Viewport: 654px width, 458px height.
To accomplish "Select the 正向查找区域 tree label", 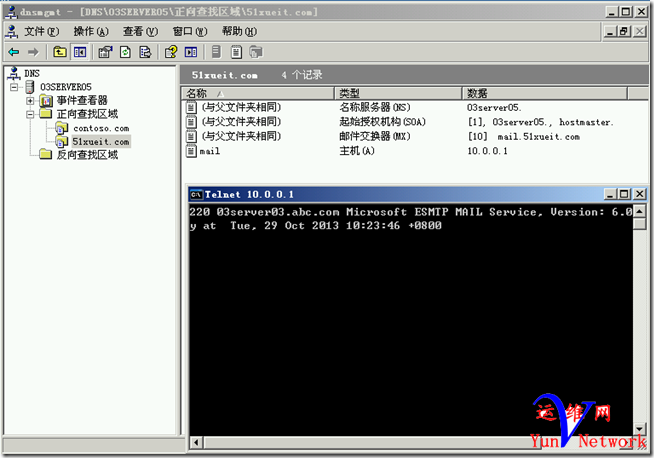I will click(87, 114).
